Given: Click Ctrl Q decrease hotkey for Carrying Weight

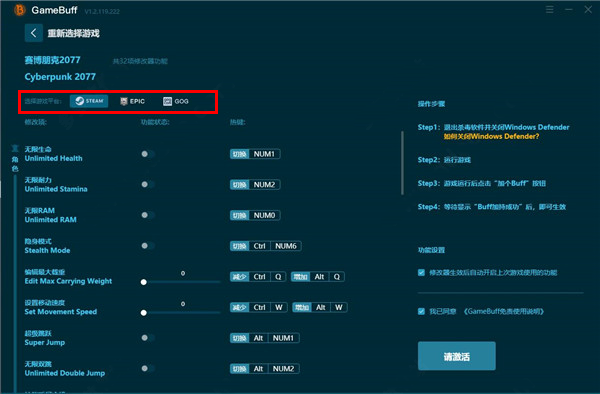Looking at the screenshot, I should click(x=258, y=277).
